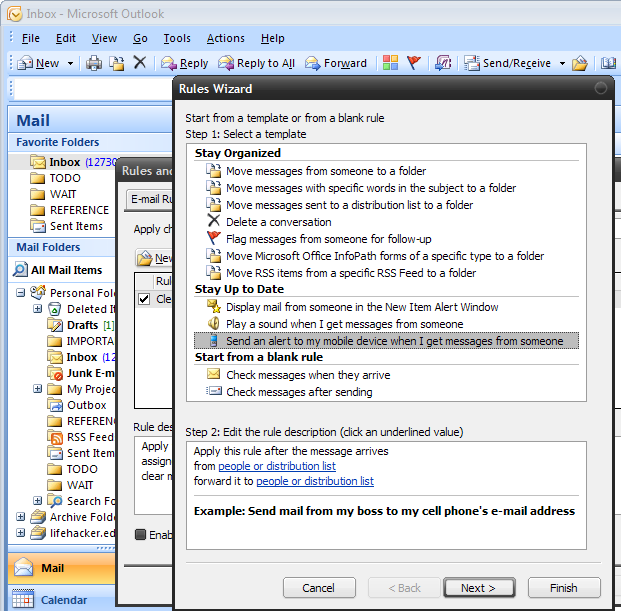The width and height of the screenshot is (621, 611).
Task: Open the Actions menu
Action: click(x=225, y=38)
